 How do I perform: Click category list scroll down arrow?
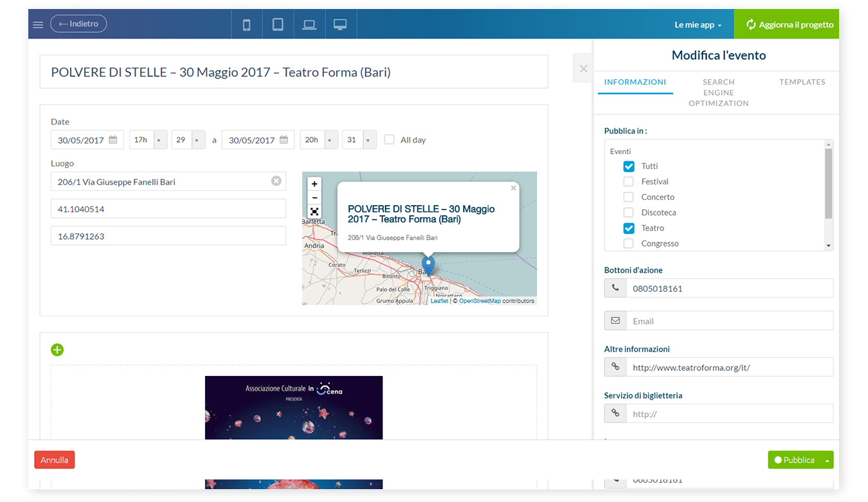(x=828, y=246)
